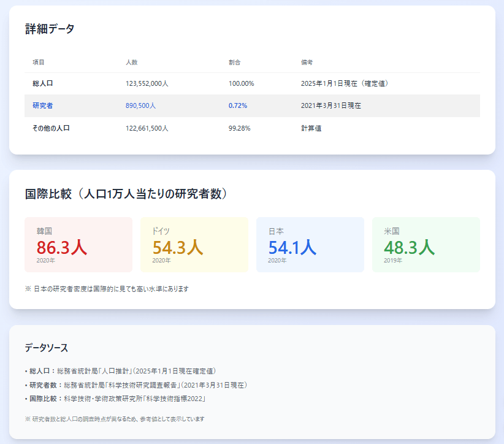Click the 総人口 row label
Viewport: 504px width, 444px height.
click(x=43, y=83)
